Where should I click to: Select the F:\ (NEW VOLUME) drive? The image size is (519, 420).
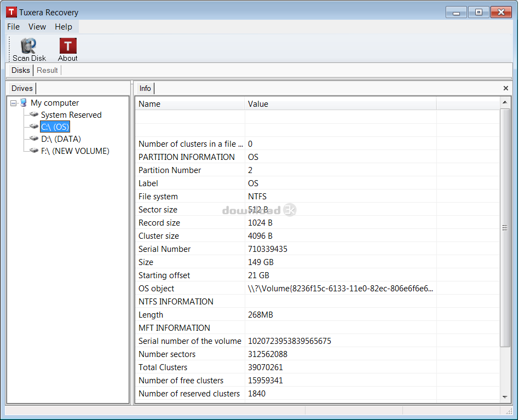[x=75, y=151]
